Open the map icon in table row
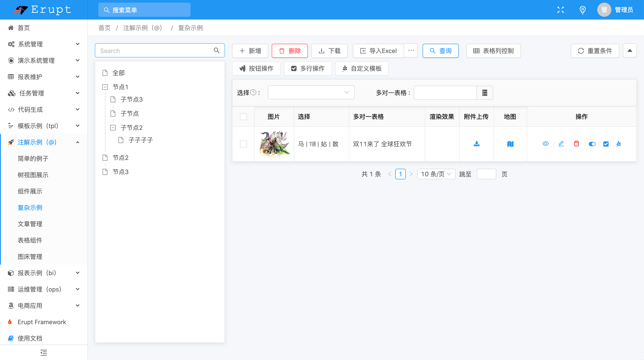This screenshot has width=644, height=360. (x=510, y=144)
